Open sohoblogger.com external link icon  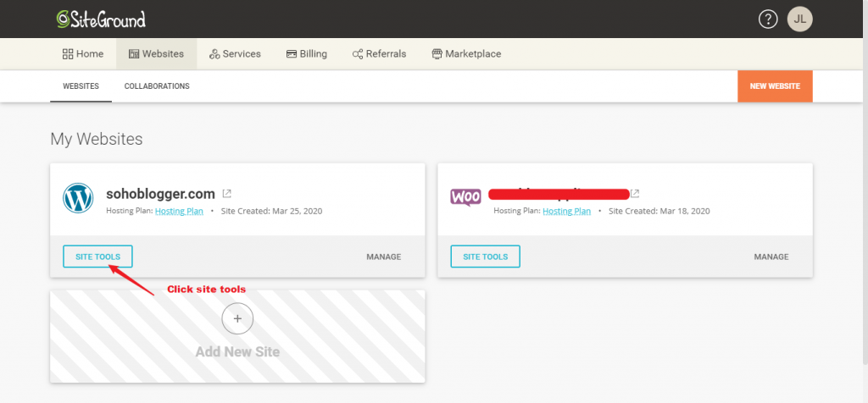226,194
